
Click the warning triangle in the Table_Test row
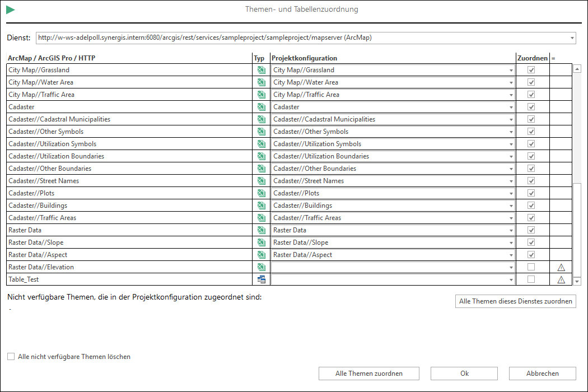[x=561, y=279]
